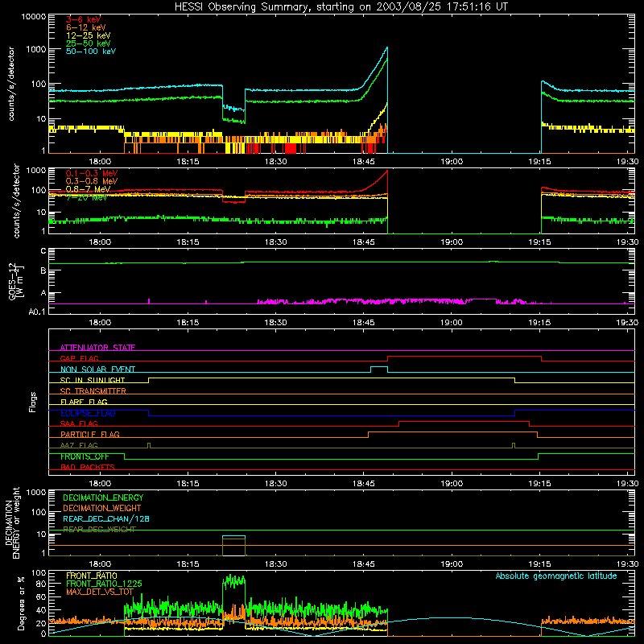Viewport: 644px width, 644px height.
Task: Click the DECIMATION_WEIGHT legend entry
Action: 102,508
